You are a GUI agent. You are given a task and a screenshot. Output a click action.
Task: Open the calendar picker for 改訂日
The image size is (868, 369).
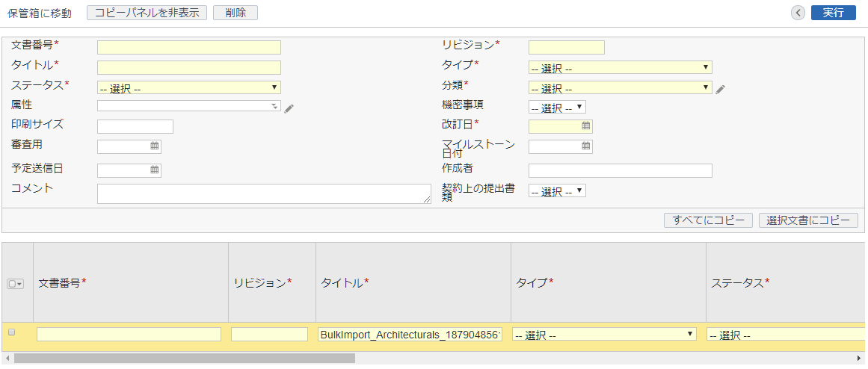point(586,126)
